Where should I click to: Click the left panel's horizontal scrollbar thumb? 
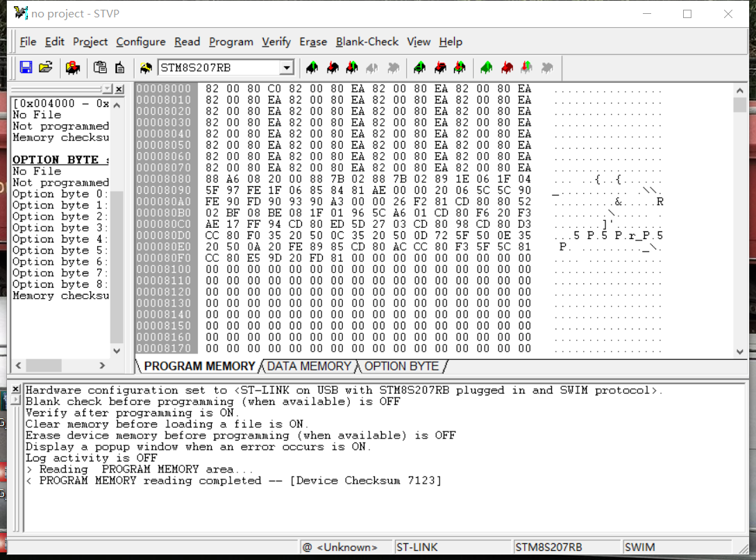tap(44, 365)
